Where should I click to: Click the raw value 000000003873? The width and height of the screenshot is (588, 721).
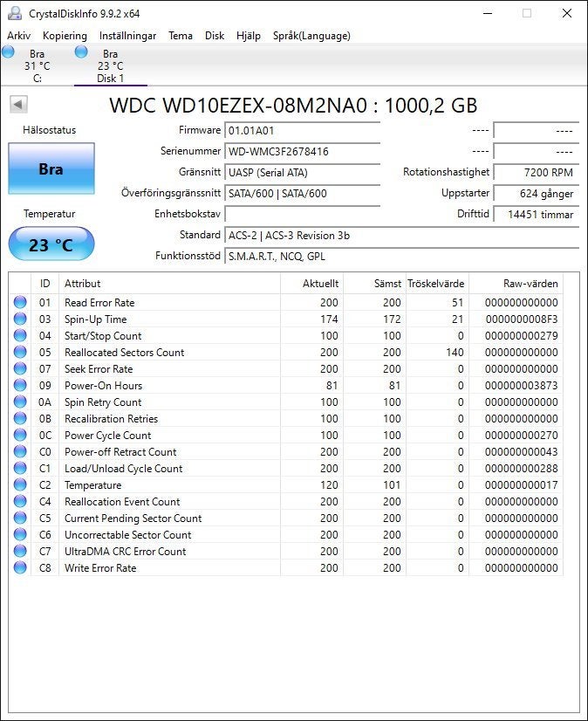[522, 385]
